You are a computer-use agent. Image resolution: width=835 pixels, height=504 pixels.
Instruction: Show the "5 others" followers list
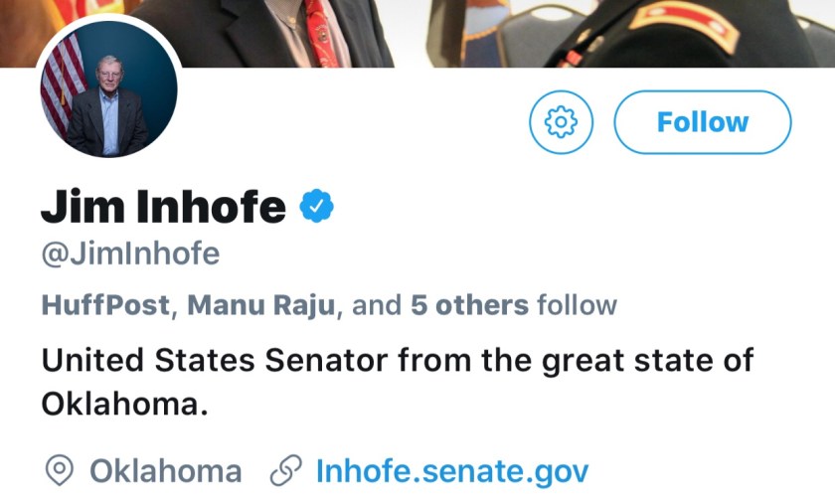pos(469,305)
